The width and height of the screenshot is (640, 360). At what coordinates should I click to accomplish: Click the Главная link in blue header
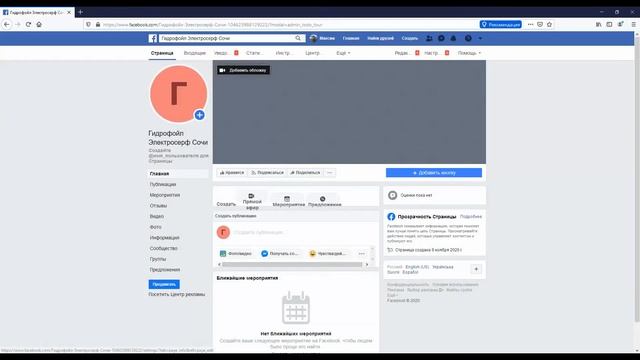(x=351, y=38)
